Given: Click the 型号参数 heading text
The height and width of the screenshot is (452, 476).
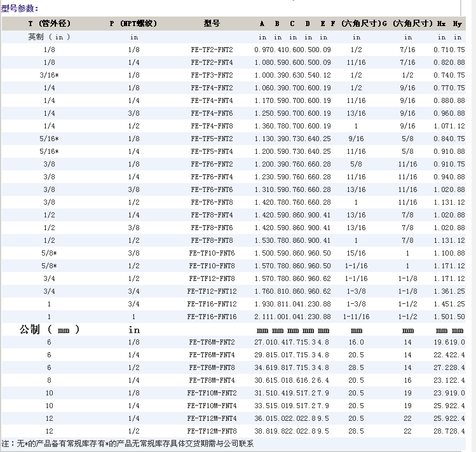Looking at the screenshot, I should [x=20, y=8].
